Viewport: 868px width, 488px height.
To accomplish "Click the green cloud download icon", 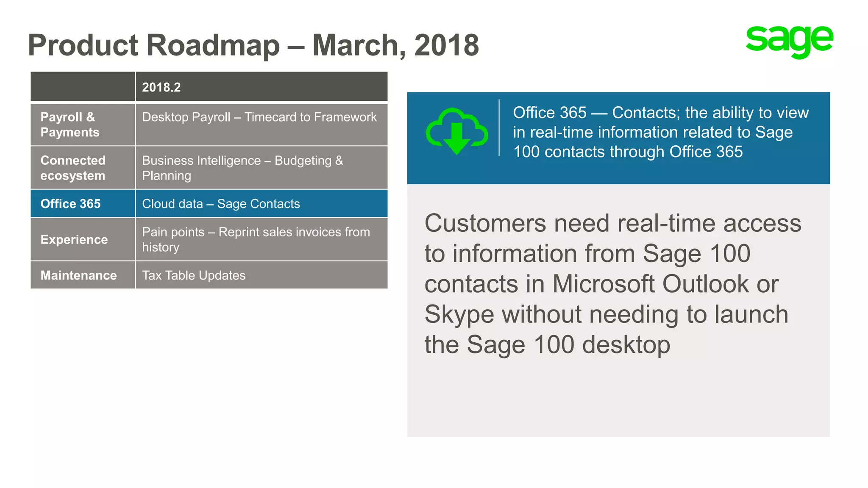I will click(457, 131).
